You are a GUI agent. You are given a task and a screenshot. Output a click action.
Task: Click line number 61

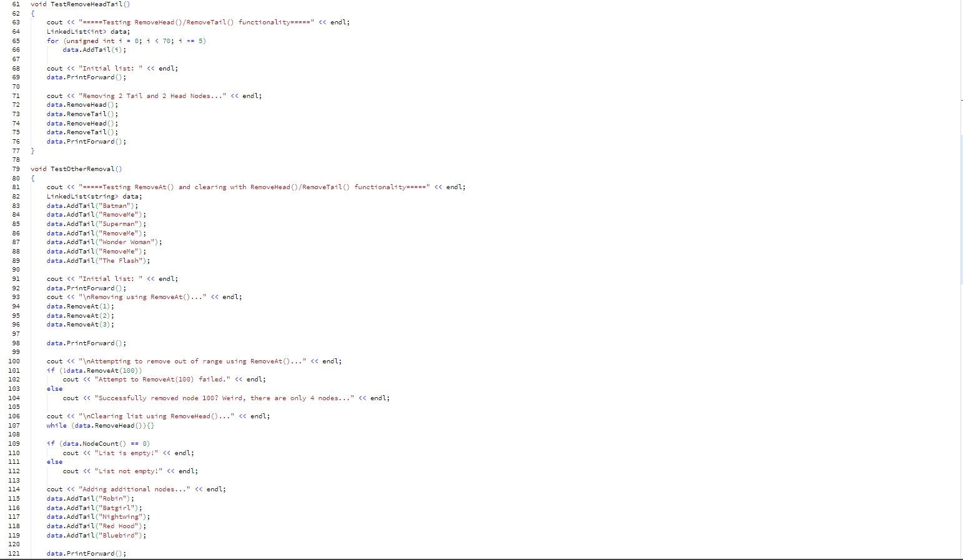click(15, 4)
